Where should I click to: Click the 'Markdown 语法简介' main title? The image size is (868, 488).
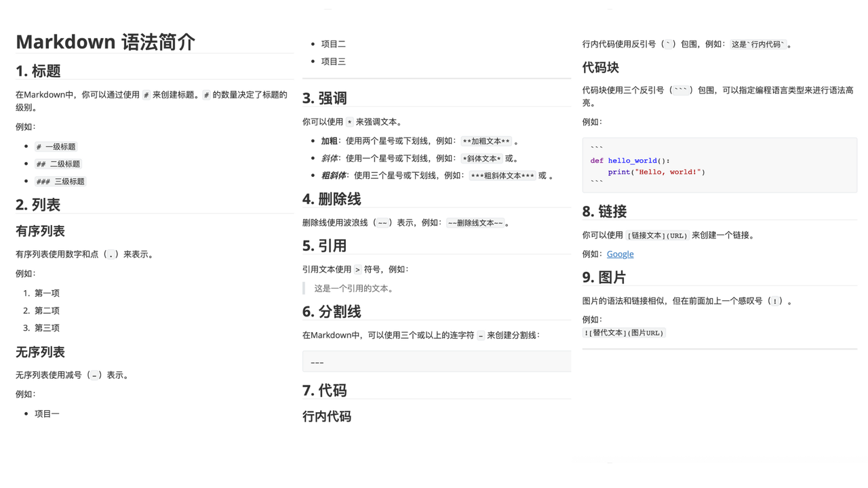105,42
